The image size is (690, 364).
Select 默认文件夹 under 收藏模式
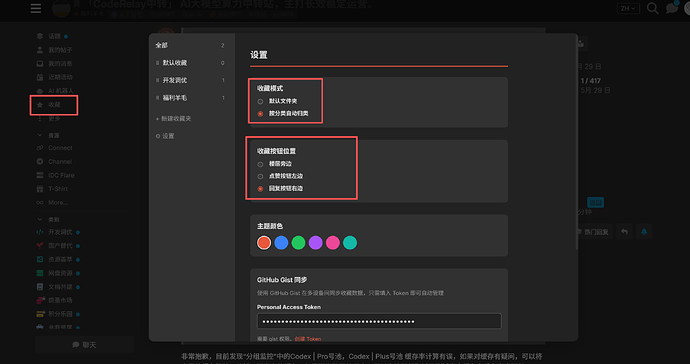(x=260, y=101)
